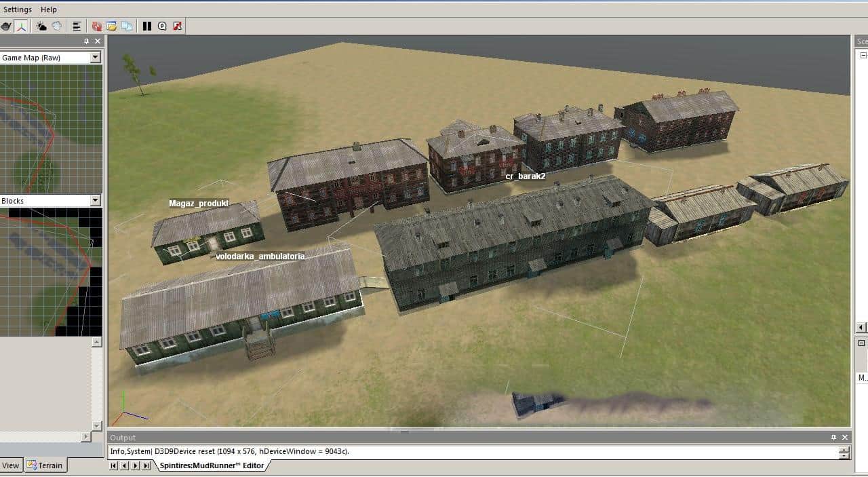Image resolution: width=868 pixels, height=477 pixels.
Task: Switch to the Terrain tab
Action: [45, 465]
